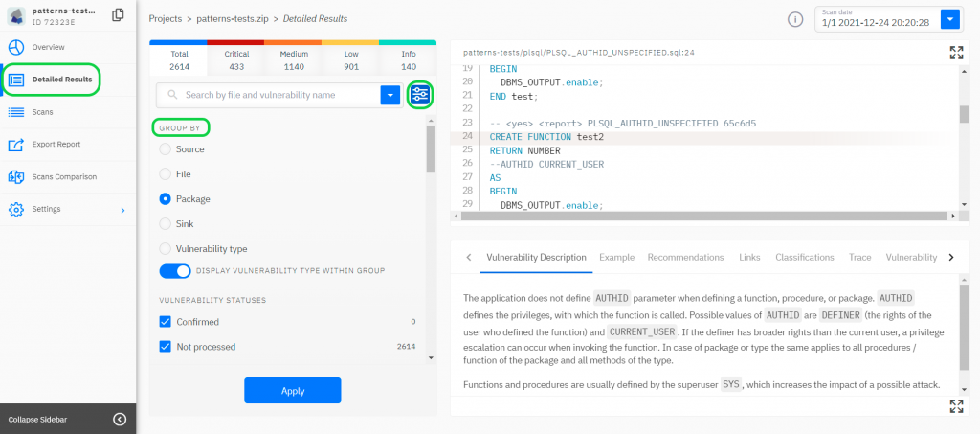Group by Vulnerability type radio button
Image resolution: width=980 pixels, height=434 pixels.
[x=165, y=249]
